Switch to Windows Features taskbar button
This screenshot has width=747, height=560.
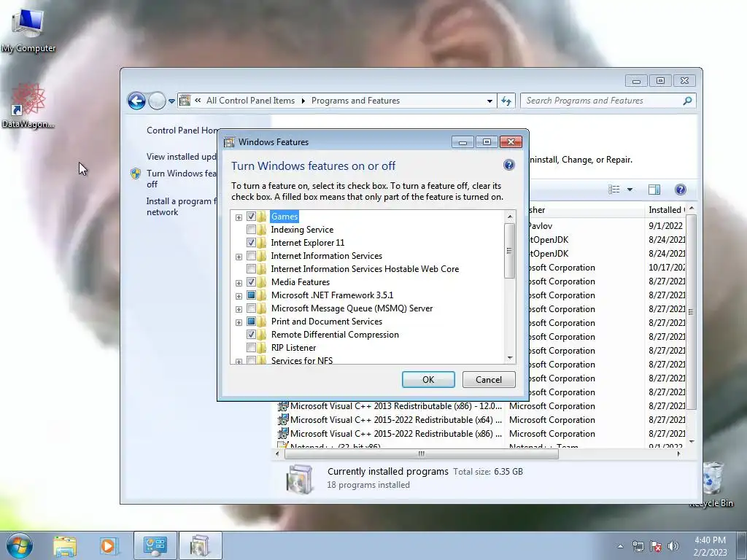pos(200,545)
